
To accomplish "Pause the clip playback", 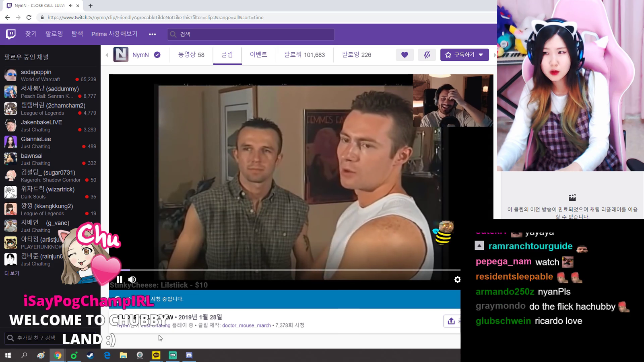I will pos(120,279).
